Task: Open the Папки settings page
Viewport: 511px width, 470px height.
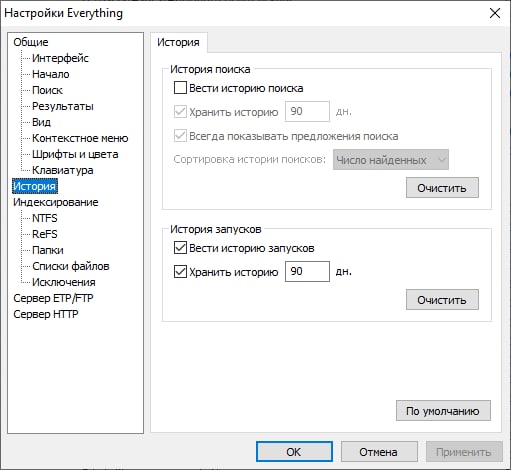Action: (48, 250)
